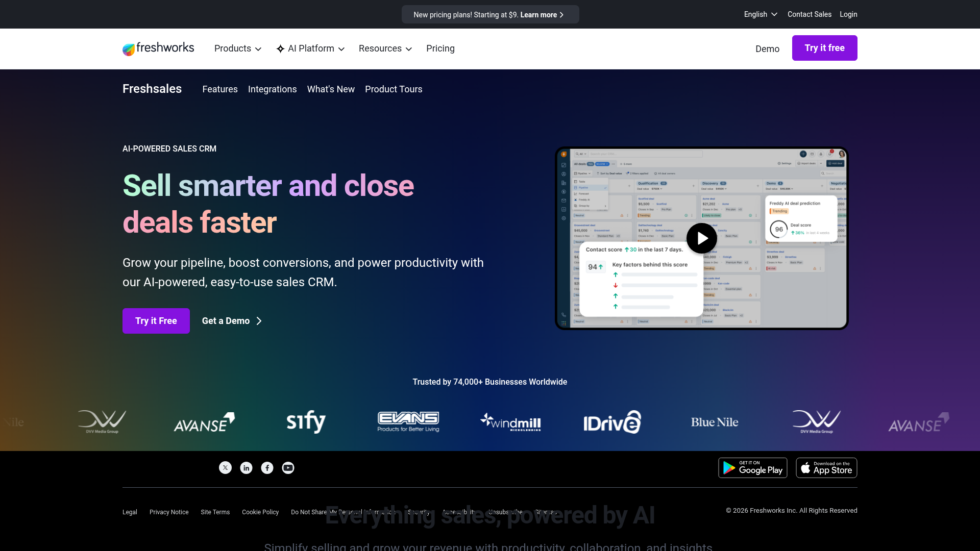Open the YouTube social icon
This screenshot has width=980, height=551.
[x=288, y=468]
